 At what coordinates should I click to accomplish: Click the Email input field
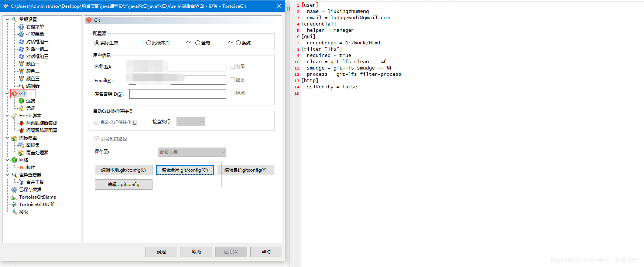coord(178,80)
